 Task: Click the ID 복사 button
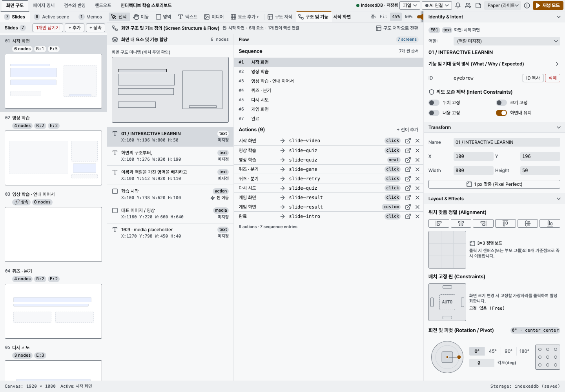533,78
